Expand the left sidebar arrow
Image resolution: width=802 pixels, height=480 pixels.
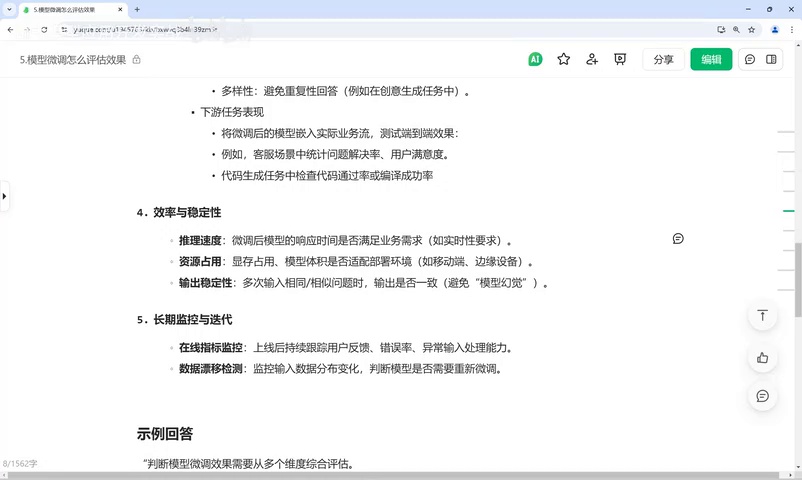coord(4,196)
